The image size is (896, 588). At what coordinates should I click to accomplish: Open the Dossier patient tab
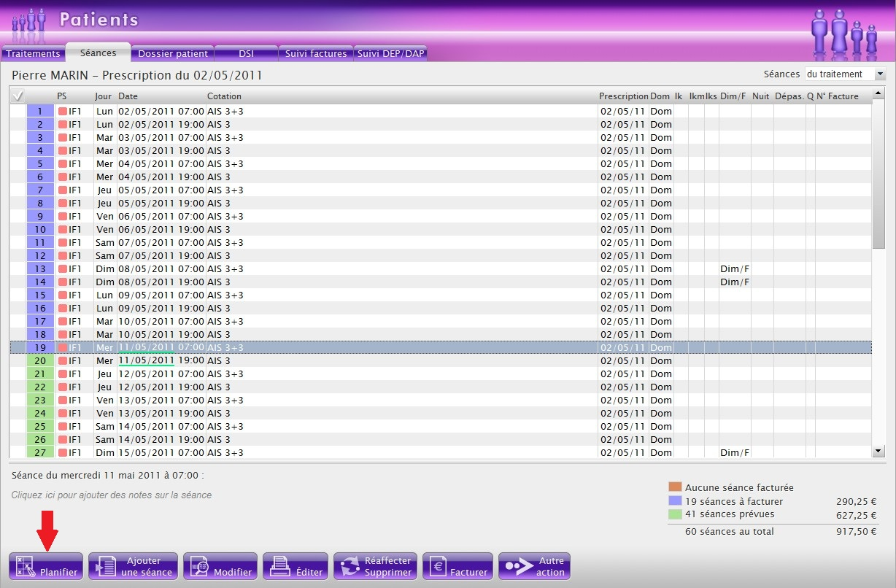coord(173,53)
